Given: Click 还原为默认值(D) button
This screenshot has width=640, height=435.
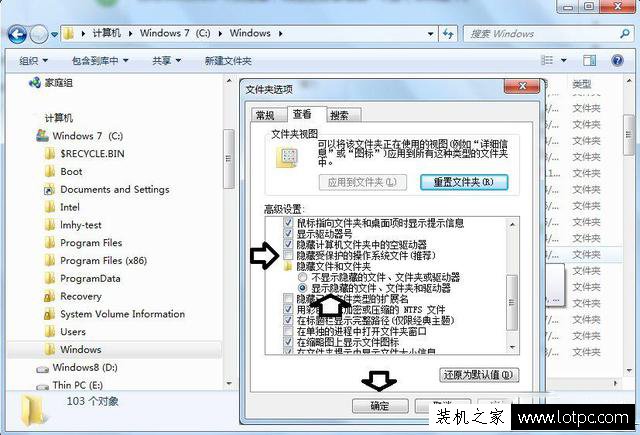Looking at the screenshot, I should coord(479,375).
